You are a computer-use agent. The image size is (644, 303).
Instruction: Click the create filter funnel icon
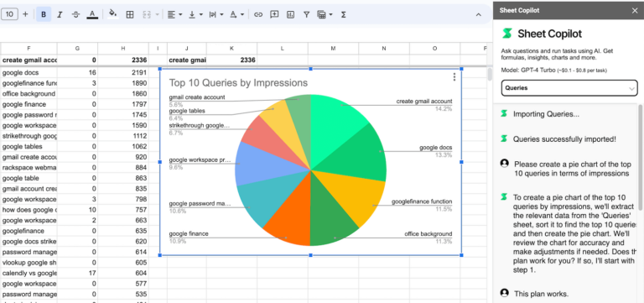coord(306,14)
